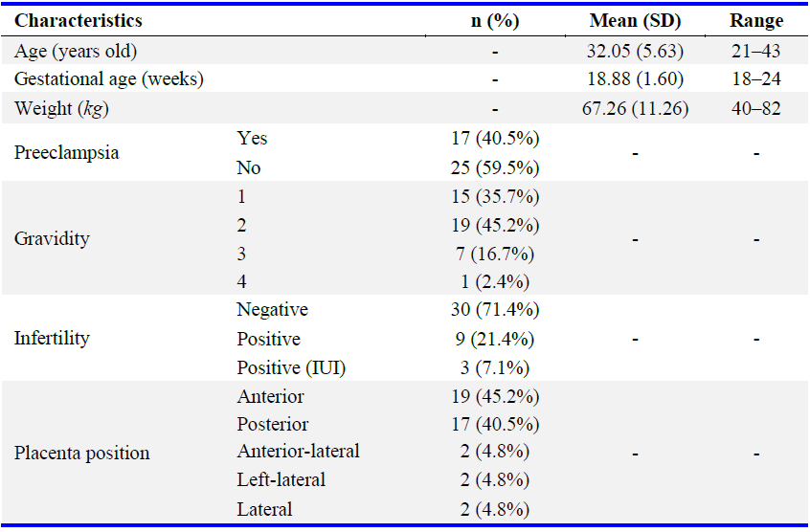This screenshot has height=532, width=810.
Task: Click the Characteristics column header
Action: coord(79,20)
